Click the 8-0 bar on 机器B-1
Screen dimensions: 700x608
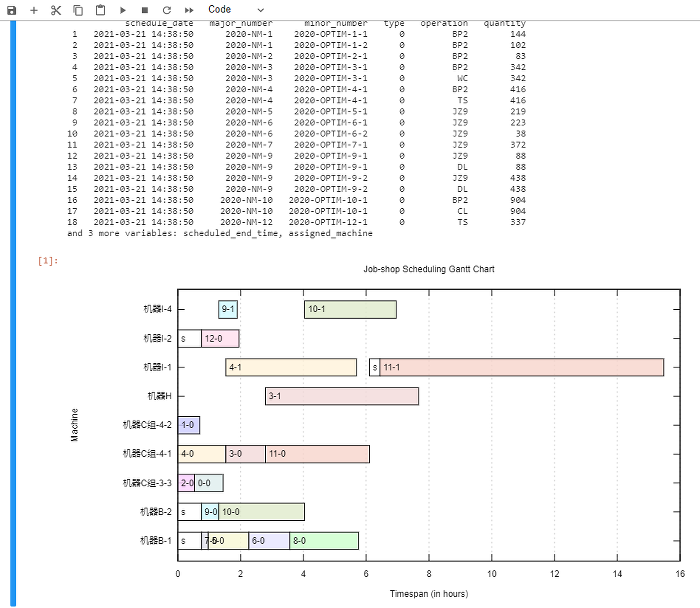[x=324, y=540]
